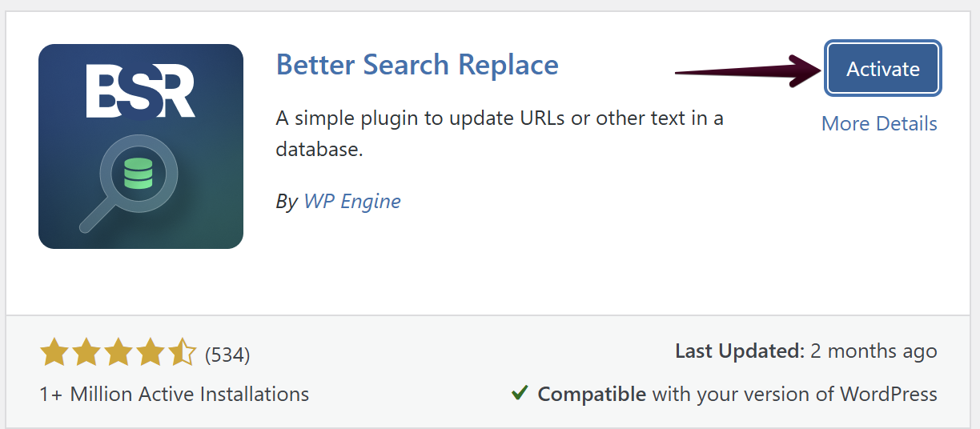Click the BSR plugin icon thumbnail
The image size is (980, 429).
pos(141,146)
